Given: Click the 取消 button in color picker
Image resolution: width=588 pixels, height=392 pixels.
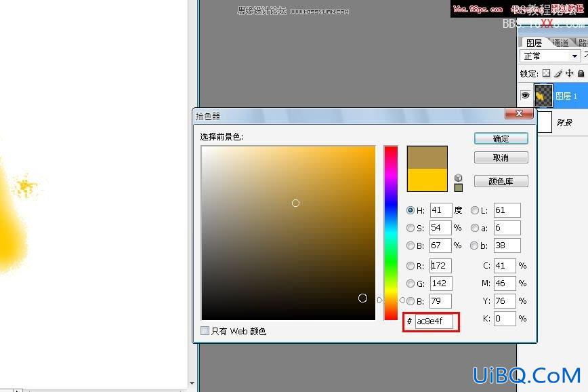Looking at the screenshot, I should (501, 157).
